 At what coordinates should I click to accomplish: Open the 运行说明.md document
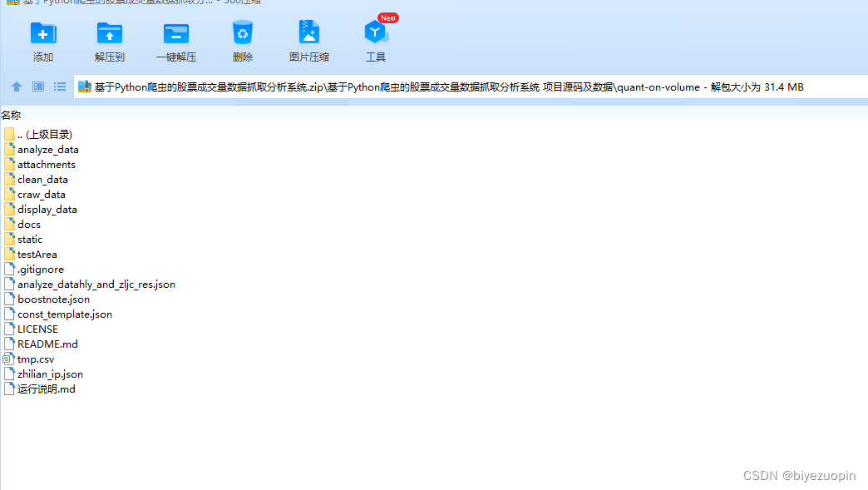[45, 389]
